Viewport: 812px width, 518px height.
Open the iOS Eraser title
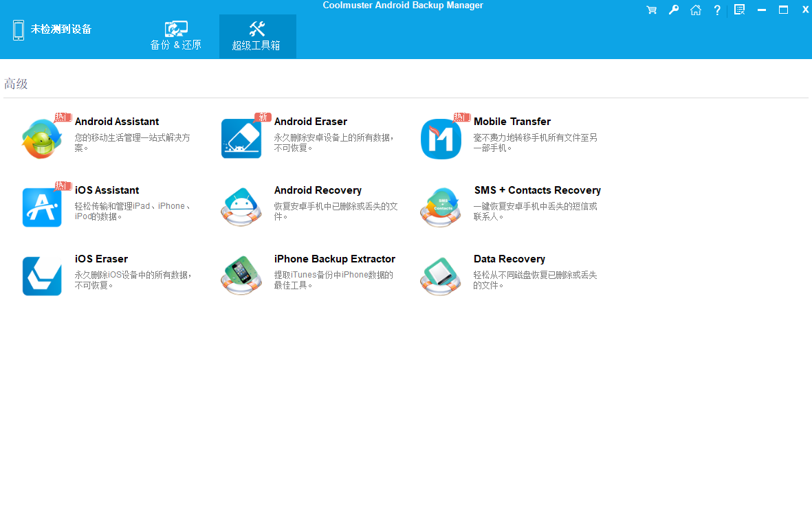click(101, 259)
